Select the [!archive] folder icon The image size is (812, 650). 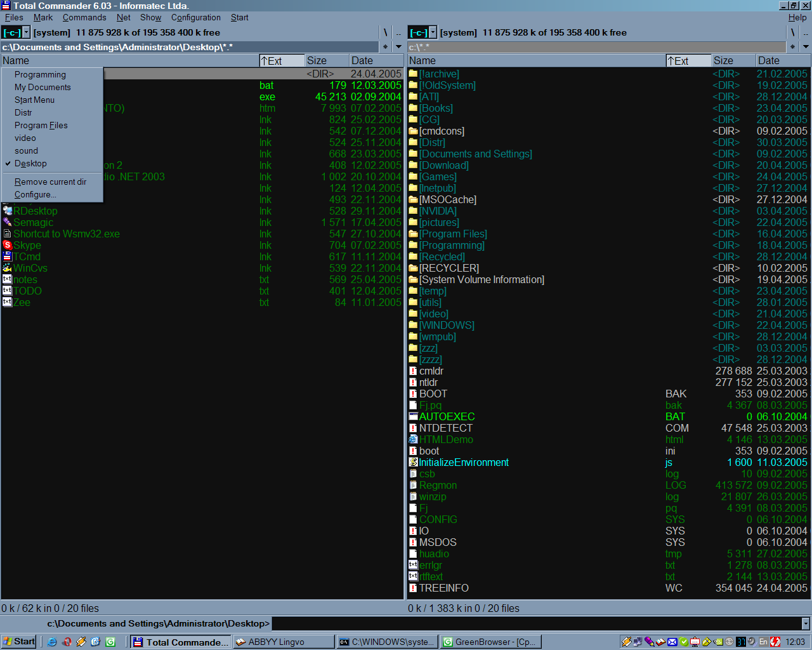pyautogui.click(x=414, y=74)
